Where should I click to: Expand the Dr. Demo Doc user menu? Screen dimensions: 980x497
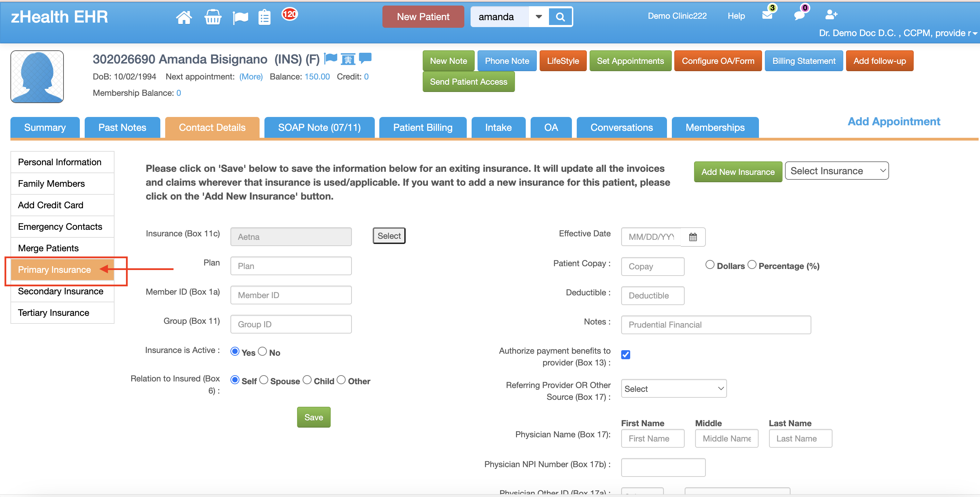click(897, 33)
